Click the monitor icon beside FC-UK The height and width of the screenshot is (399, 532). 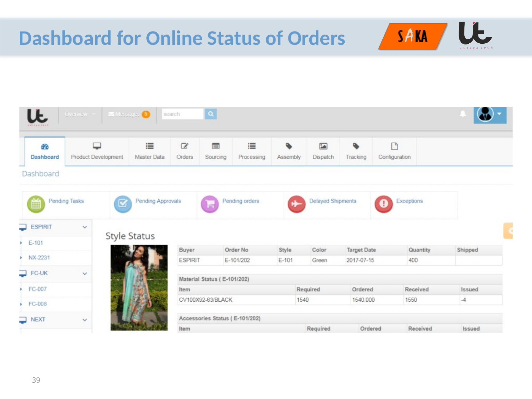click(23, 274)
